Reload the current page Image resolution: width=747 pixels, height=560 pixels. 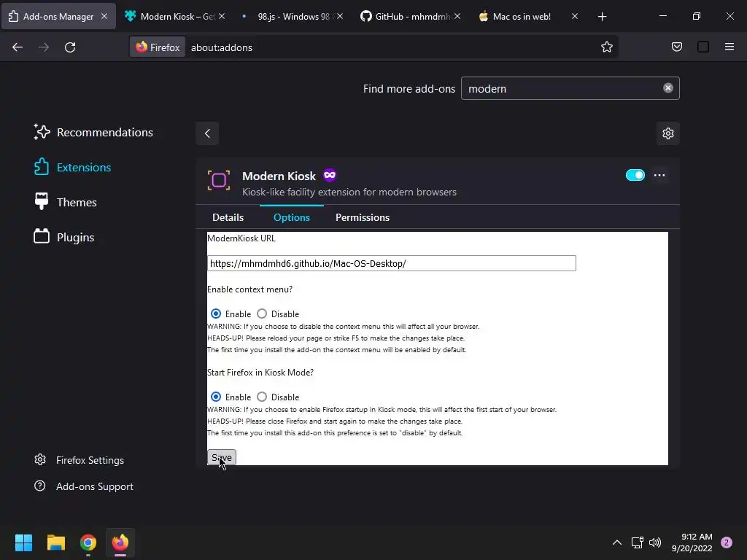click(70, 47)
